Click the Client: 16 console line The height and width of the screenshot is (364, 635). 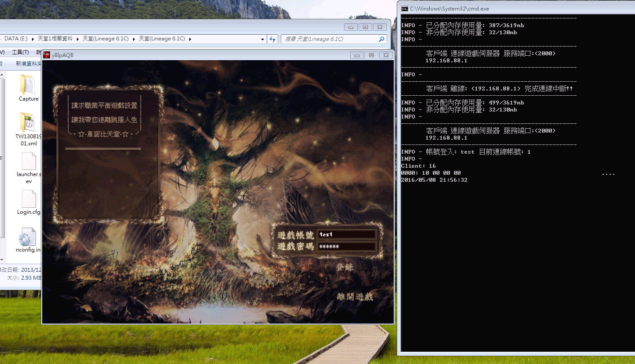418,166
